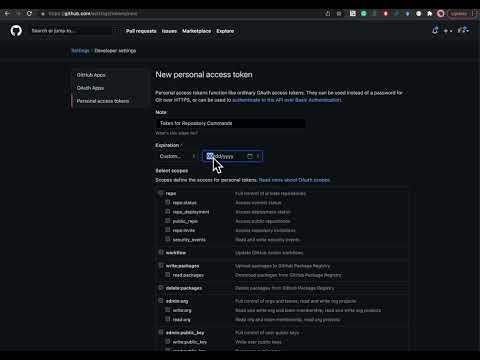Viewport: 480px width, 360px height.
Task: Click 'Access public repositories' description
Action: point(263,221)
